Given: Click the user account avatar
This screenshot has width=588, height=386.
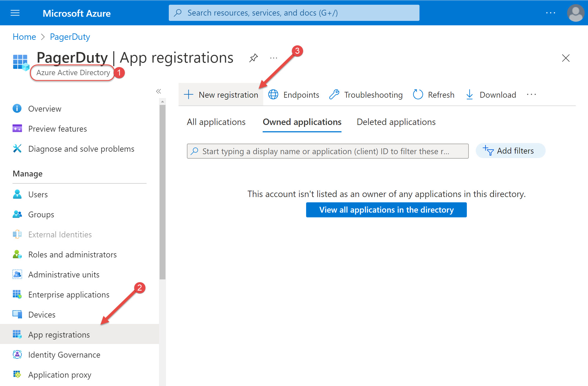Looking at the screenshot, I should point(575,13).
